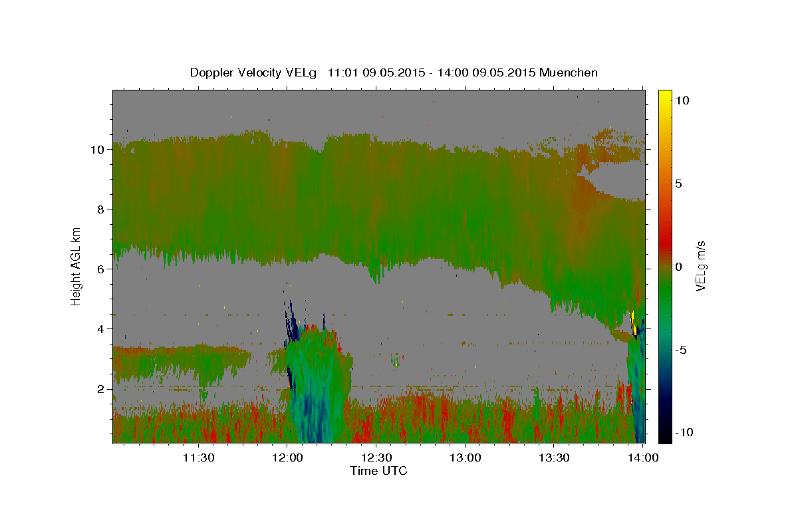Click the 'Time UTC' axis label
This screenshot has height=532, width=798.
pos(378,471)
